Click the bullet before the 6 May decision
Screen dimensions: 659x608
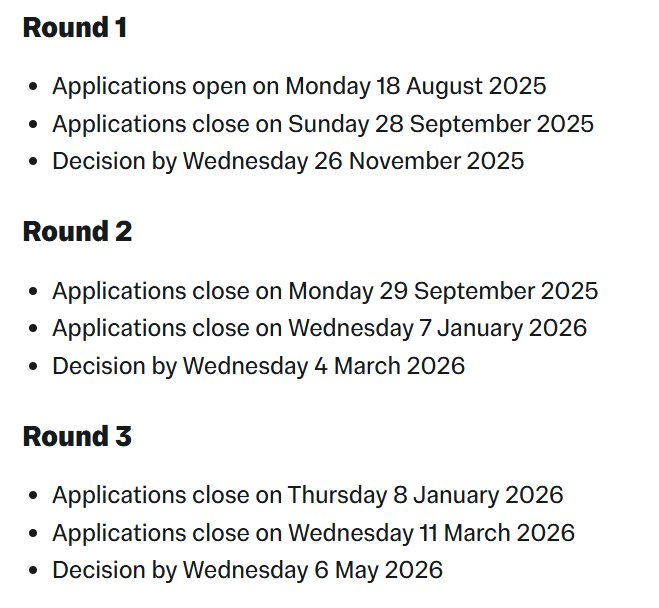pyautogui.click(x=33, y=571)
